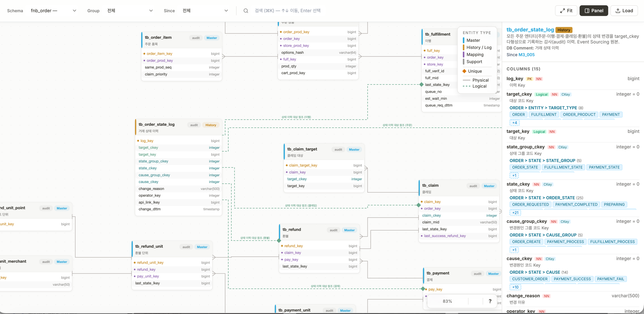Image resolution: width=644 pixels, height=314 pixels.
Task: Open the Since dropdown
Action: 205,11
